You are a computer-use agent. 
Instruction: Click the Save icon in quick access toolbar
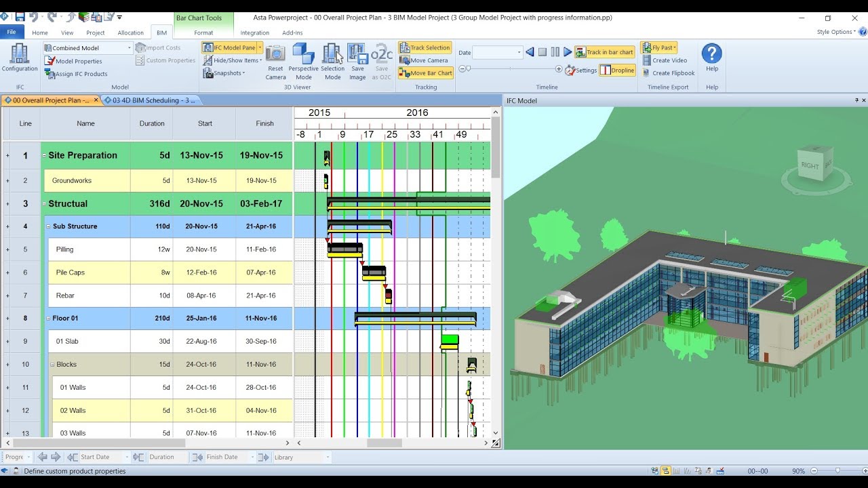[20, 17]
